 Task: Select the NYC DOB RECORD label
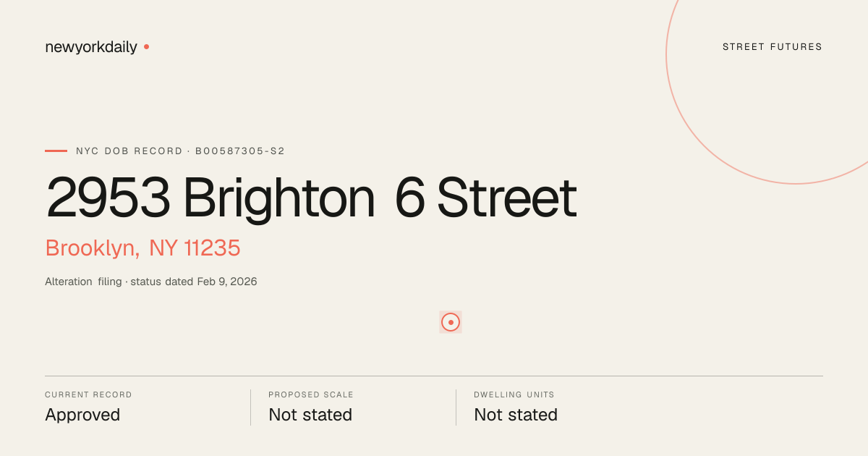[x=129, y=151]
